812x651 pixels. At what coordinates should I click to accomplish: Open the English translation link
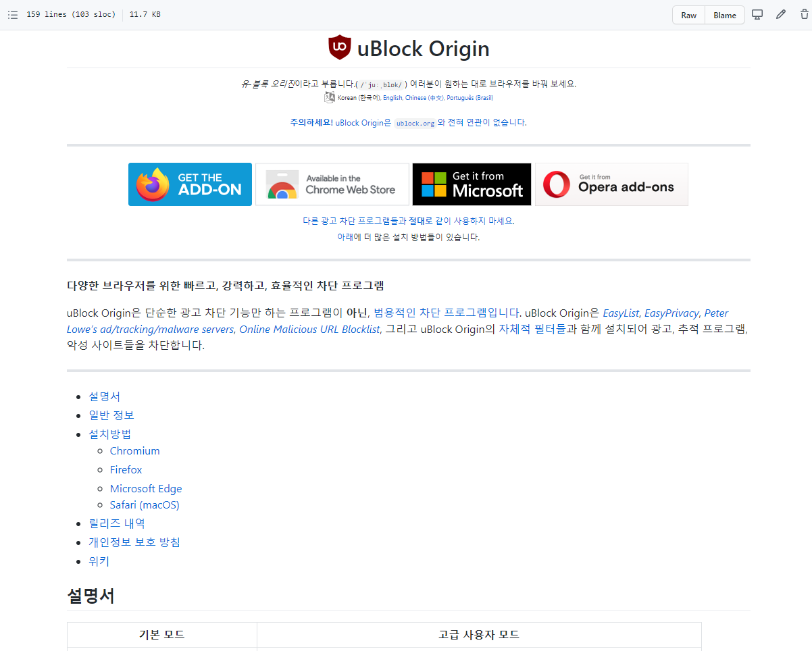pos(392,98)
